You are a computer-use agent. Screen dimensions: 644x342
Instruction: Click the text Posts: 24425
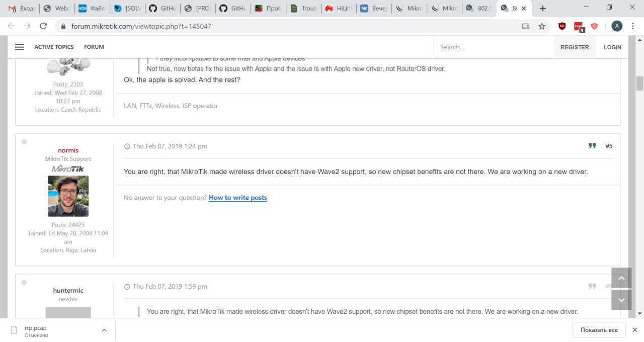pyautogui.click(x=68, y=225)
